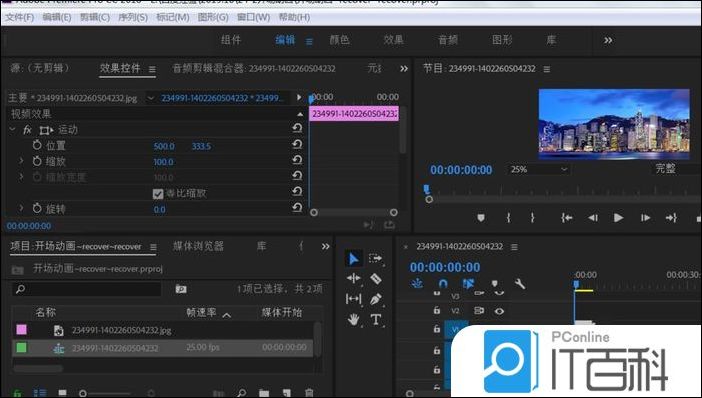
Task: Select the Selection (arrow) tool
Action: pyautogui.click(x=354, y=259)
